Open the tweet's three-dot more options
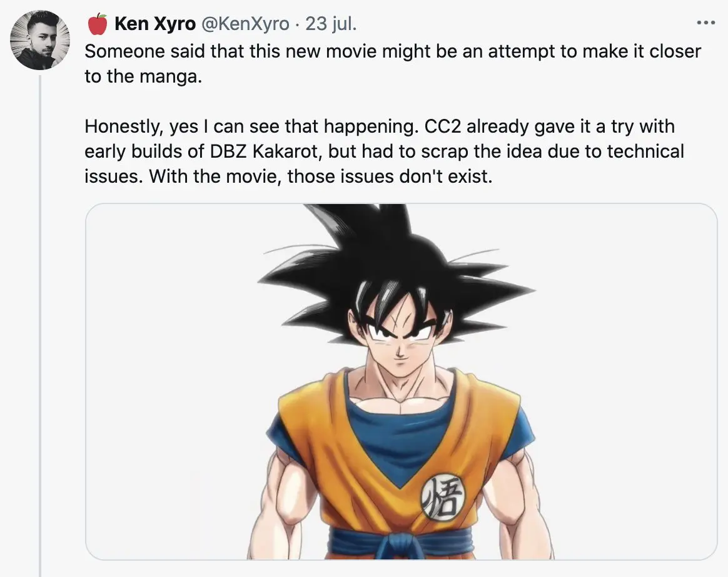This screenshot has width=728, height=577. (705, 24)
